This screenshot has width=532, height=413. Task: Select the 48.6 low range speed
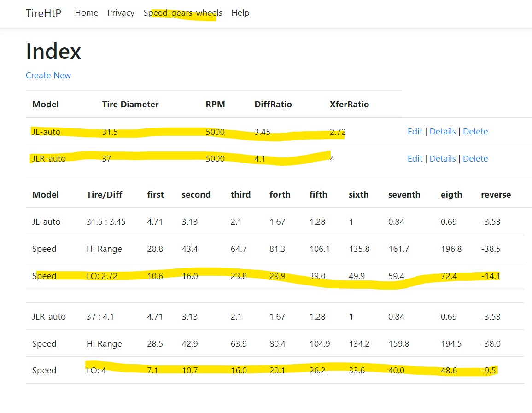[449, 371]
